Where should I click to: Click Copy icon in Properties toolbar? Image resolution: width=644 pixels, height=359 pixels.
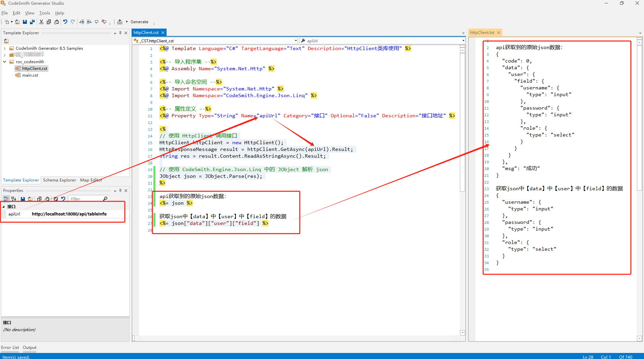(39, 199)
